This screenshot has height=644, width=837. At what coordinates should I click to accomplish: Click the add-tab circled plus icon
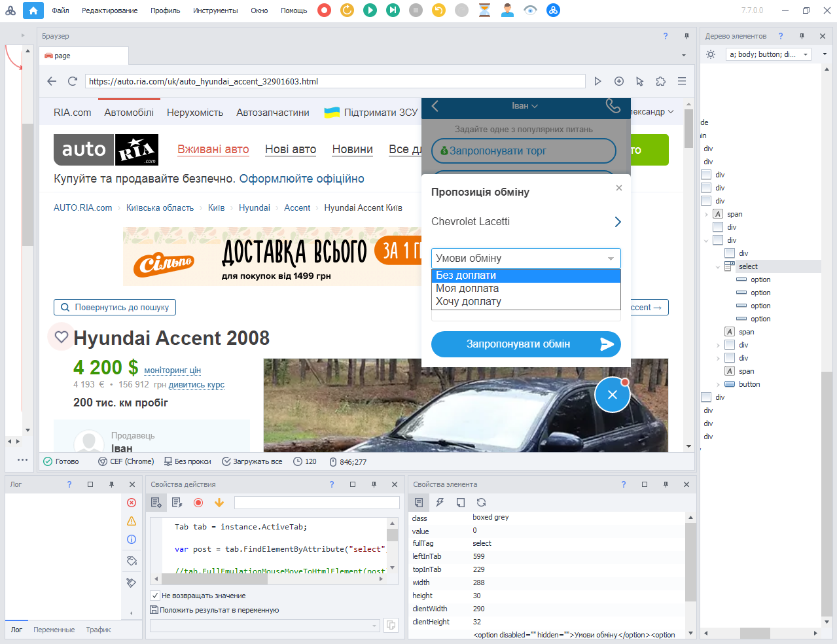click(x=619, y=81)
